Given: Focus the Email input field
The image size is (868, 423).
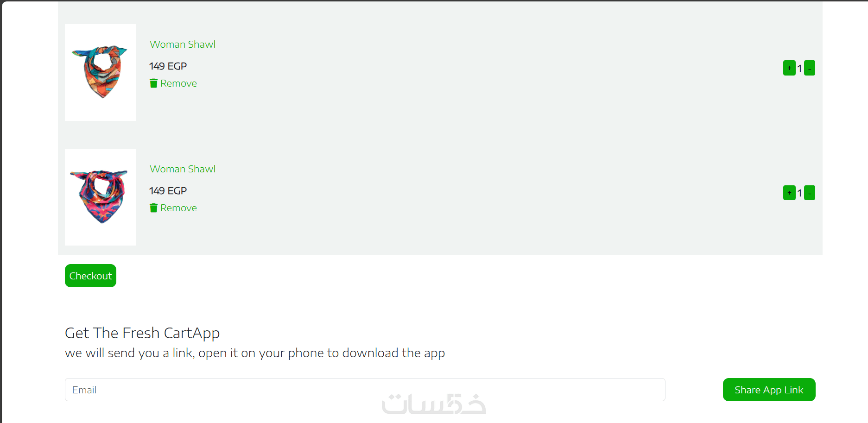Looking at the screenshot, I should coord(365,390).
